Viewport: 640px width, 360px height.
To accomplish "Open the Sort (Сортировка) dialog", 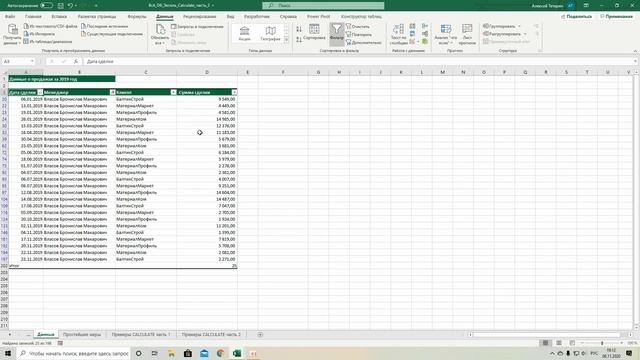I will tap(314, 32).
